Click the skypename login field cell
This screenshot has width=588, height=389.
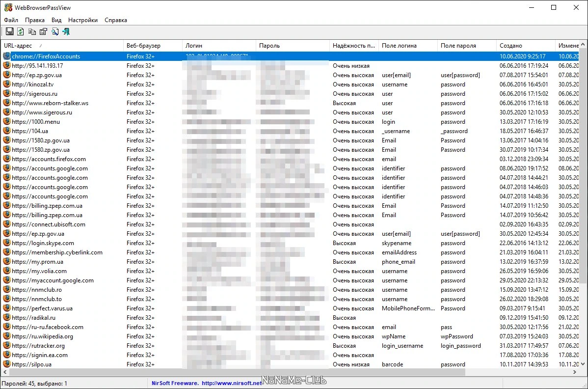[397, 243]
